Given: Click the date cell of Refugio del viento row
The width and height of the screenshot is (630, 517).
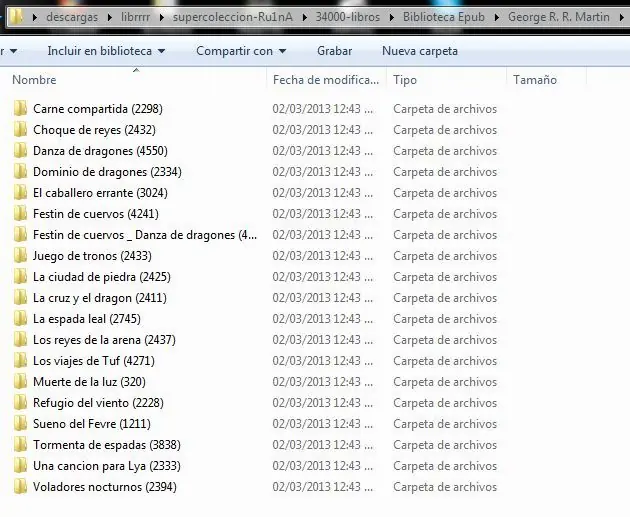Looking at the screenshot, I should click(x=323, y=403).
